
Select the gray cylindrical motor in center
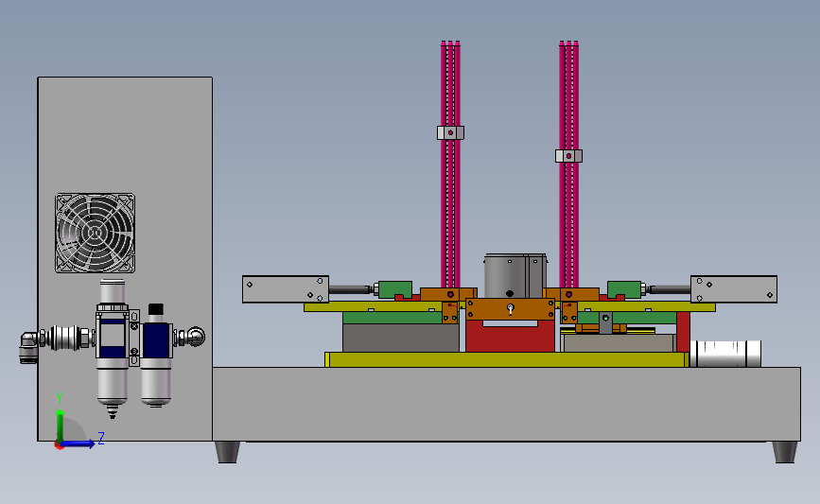515,276
